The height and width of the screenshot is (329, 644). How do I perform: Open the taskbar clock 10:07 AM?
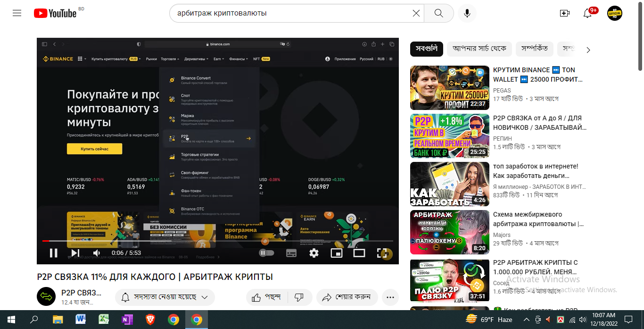click(x=604, y=320)
